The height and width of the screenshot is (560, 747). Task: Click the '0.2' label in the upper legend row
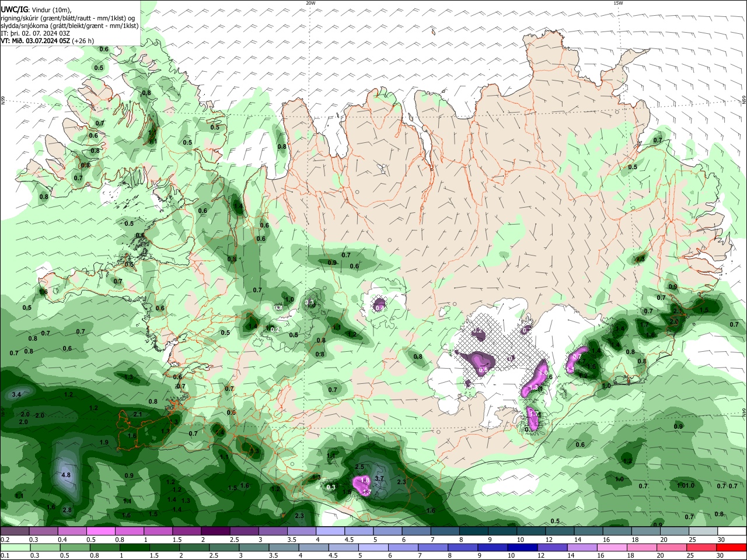[5, 540]
